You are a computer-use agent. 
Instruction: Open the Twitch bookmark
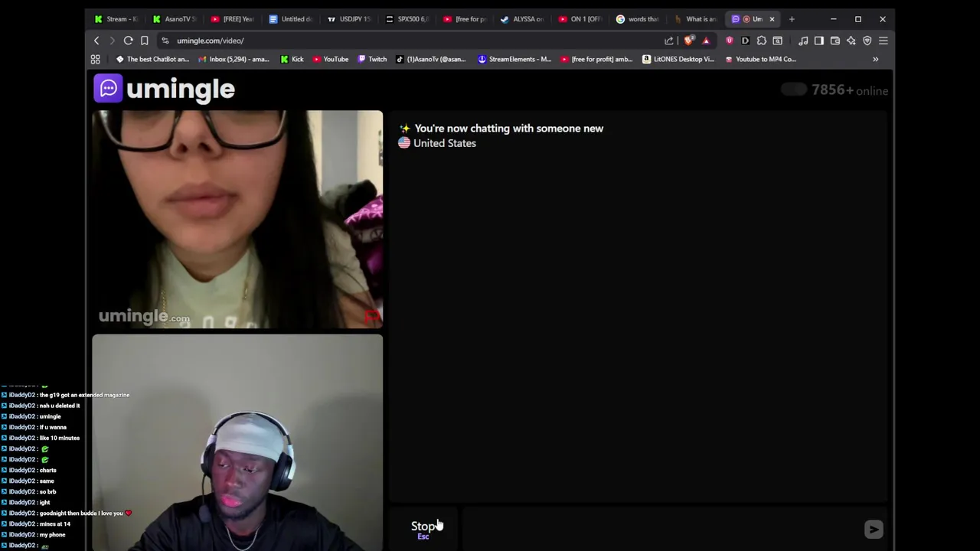coord(372,59)
